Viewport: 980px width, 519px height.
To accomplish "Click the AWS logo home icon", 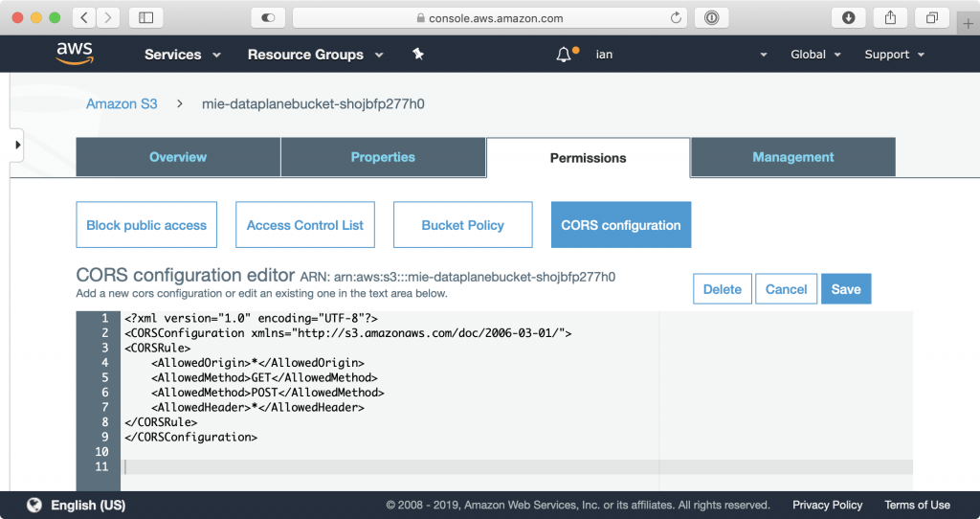I will pos(75,54).
